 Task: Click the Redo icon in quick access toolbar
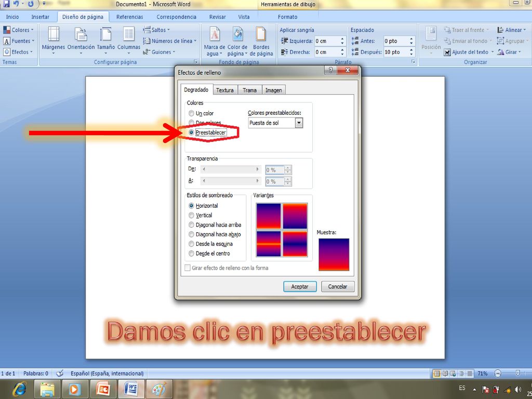pos(31,4)
